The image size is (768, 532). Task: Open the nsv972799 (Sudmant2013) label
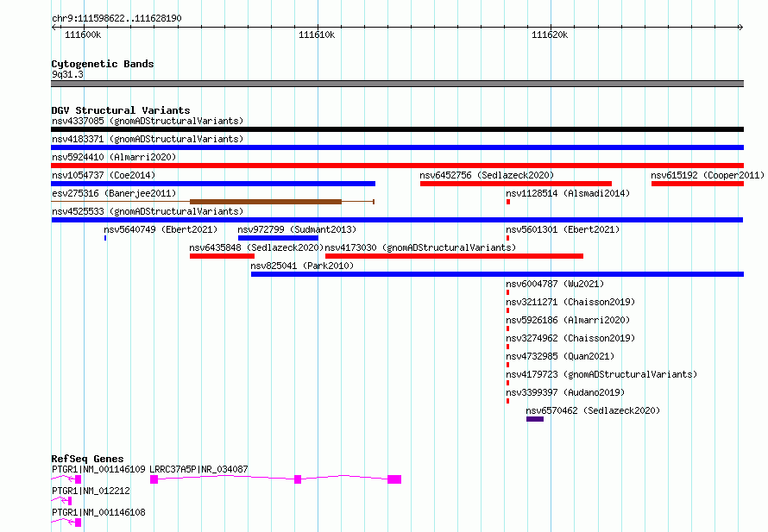297,229
